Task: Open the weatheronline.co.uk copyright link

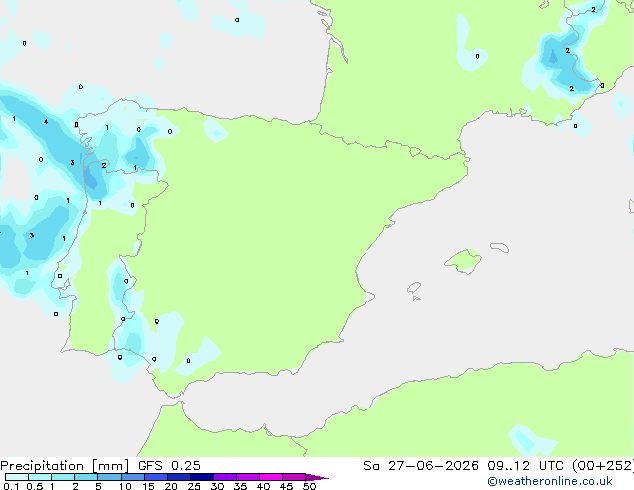Action: 550,481
